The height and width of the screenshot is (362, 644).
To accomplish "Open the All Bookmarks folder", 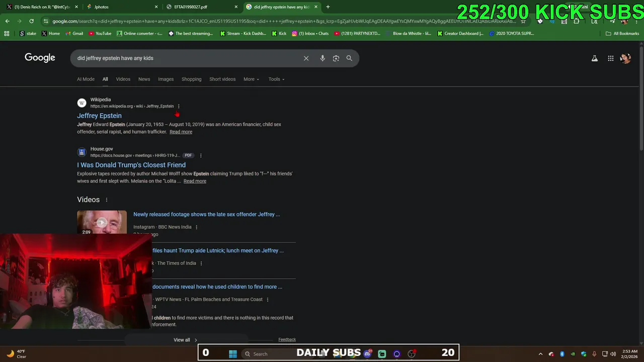I will click(x=622, y=34).
